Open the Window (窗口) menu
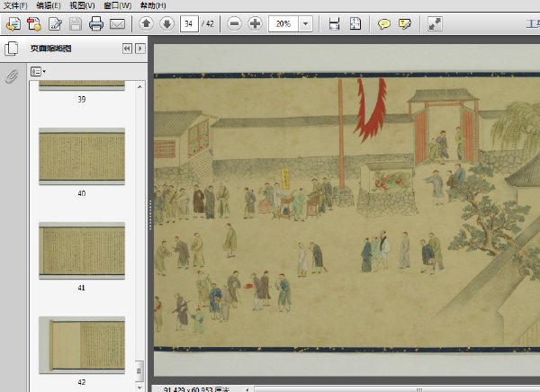The width and height of the screenshot is (540, 392). click(x=117, y=5)
